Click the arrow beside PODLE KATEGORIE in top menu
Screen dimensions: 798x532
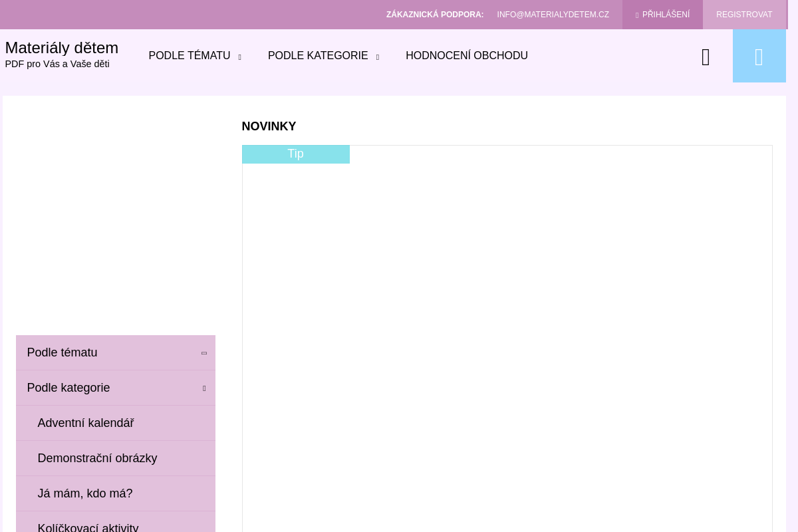click(x=377, y=57)
